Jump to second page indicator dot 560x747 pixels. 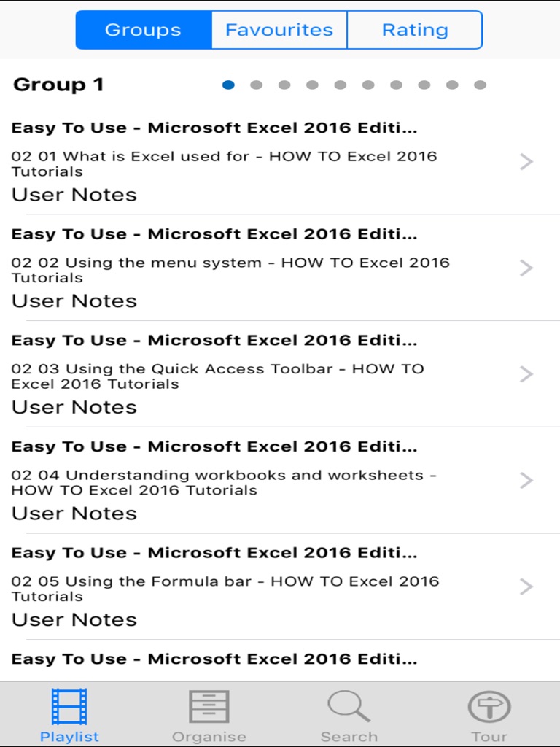[257, 85]
